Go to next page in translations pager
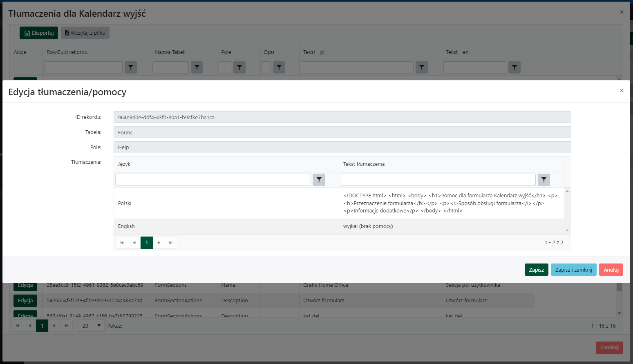 [159, 243]
